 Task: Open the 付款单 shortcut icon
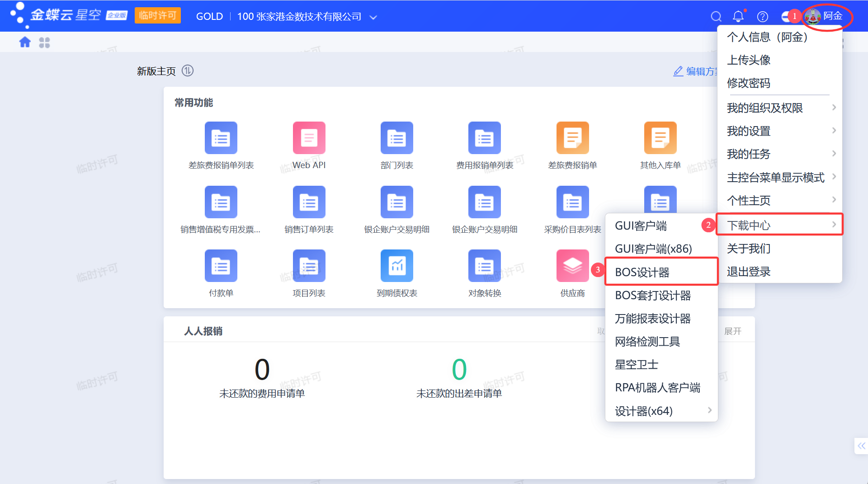tap(221, 266)
